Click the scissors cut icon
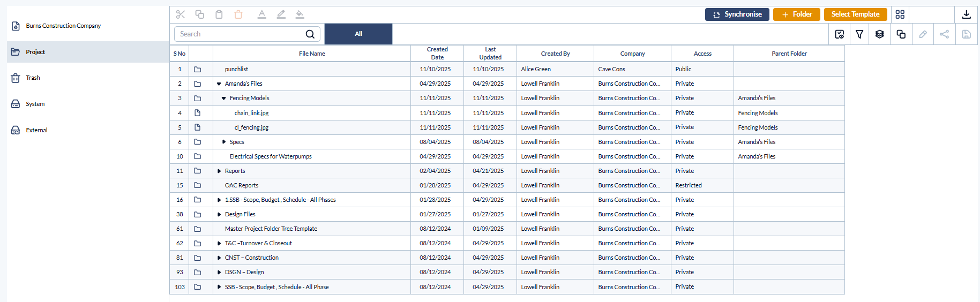This screenshot has width=980, height=302. (181, 14)
